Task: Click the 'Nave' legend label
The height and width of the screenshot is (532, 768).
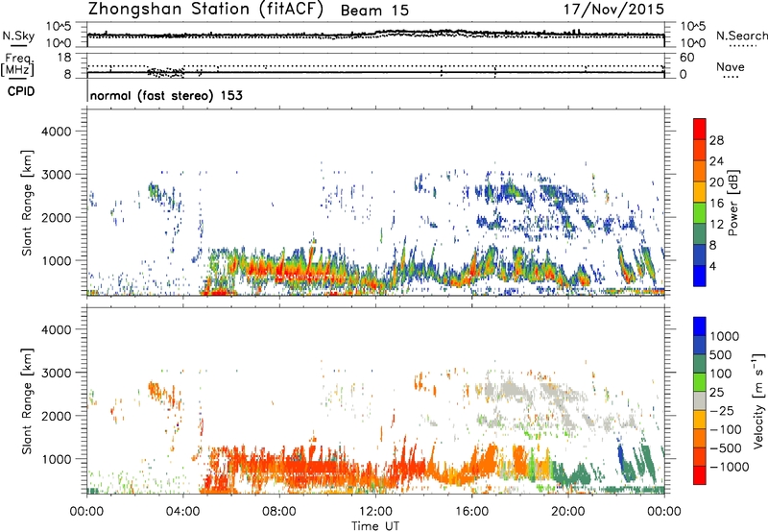Action: click(x=730, y=66)
